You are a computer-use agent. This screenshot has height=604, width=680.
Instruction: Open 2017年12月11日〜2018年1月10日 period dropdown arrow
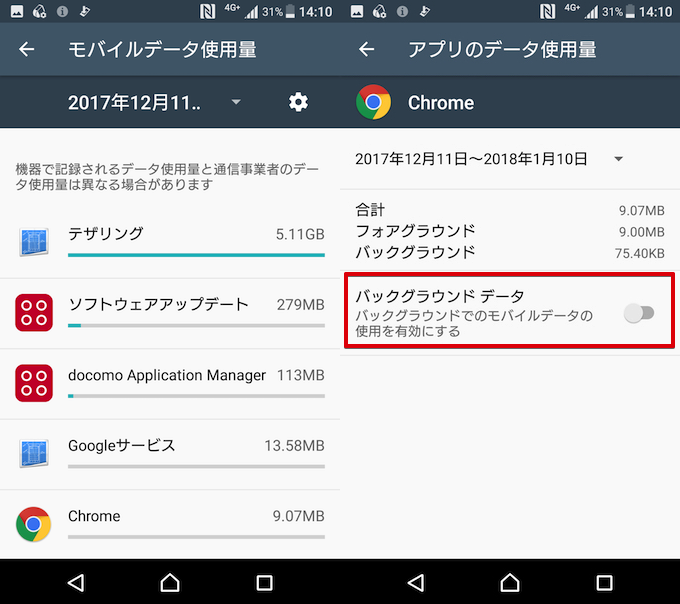point(619,159)
